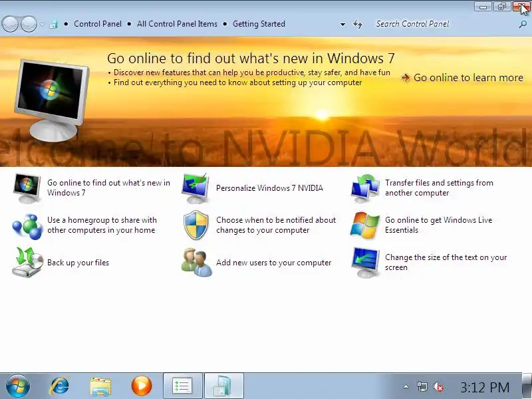
Task: Switch to the list-view taskbar window
Action: coord(183,386)
